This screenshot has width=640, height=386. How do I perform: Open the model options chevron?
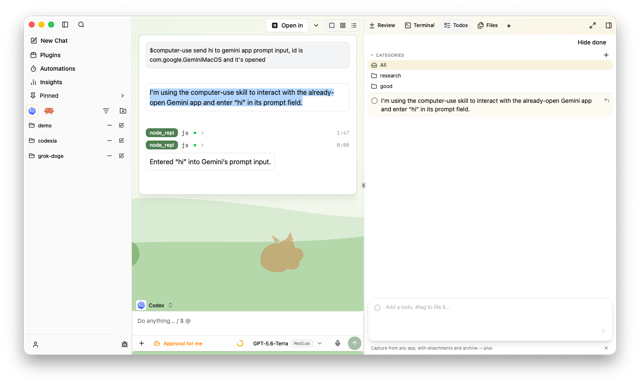(x=320, y=344)
